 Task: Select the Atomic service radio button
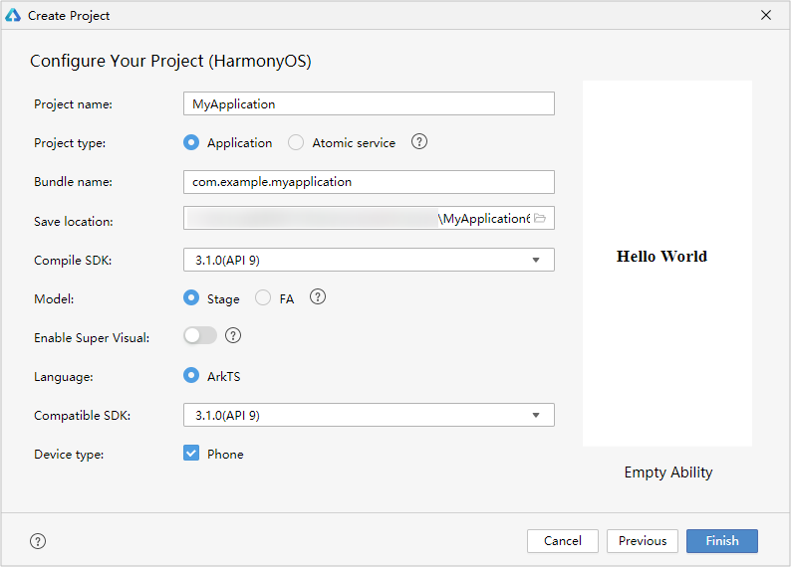[296, 143]
